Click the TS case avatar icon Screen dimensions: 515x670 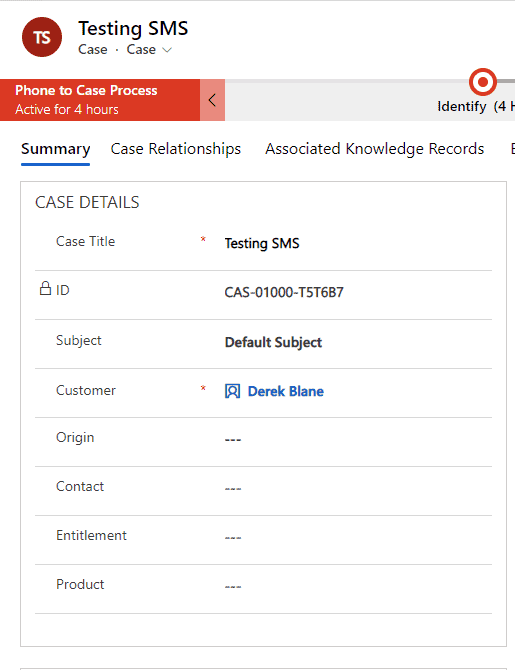42,37
